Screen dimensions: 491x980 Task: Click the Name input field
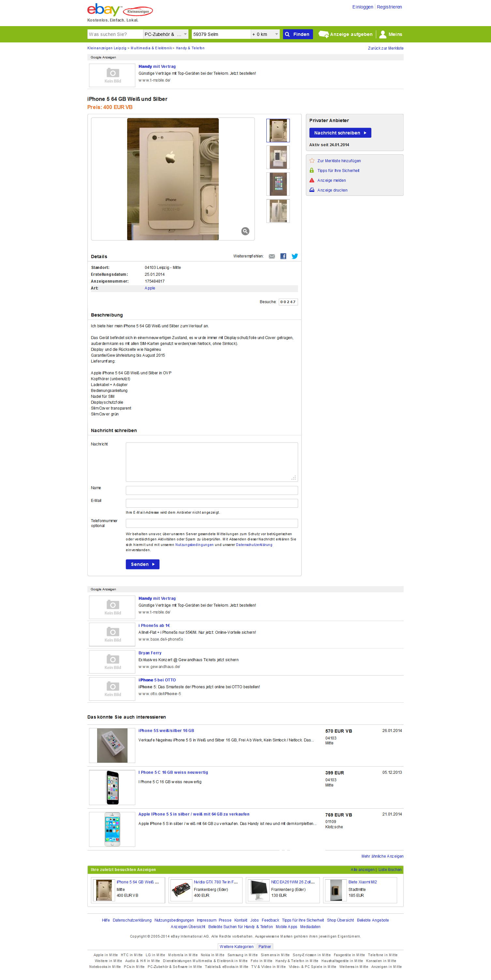(212, 490)
